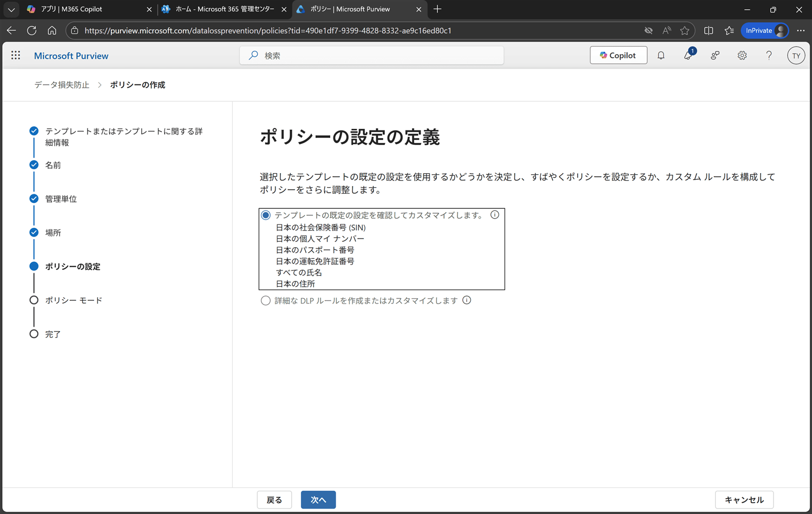Click the 戻る button
Screen dimensions: 812x514
(274, 500)
